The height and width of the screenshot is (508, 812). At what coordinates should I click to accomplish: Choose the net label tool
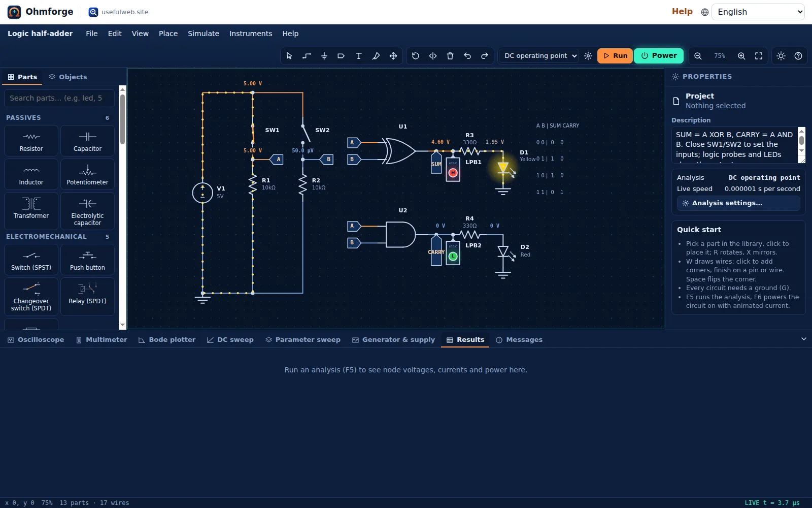(341, 56)
